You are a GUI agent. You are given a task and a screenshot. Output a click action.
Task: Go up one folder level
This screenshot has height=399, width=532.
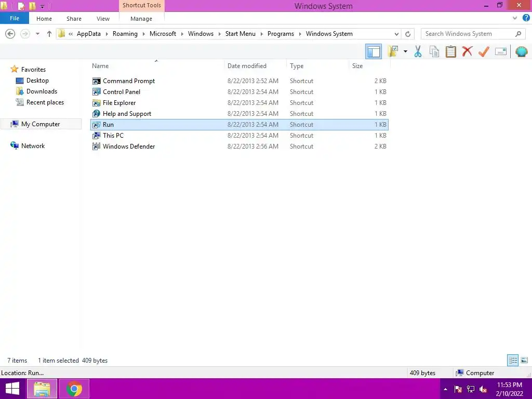[49, 34]
